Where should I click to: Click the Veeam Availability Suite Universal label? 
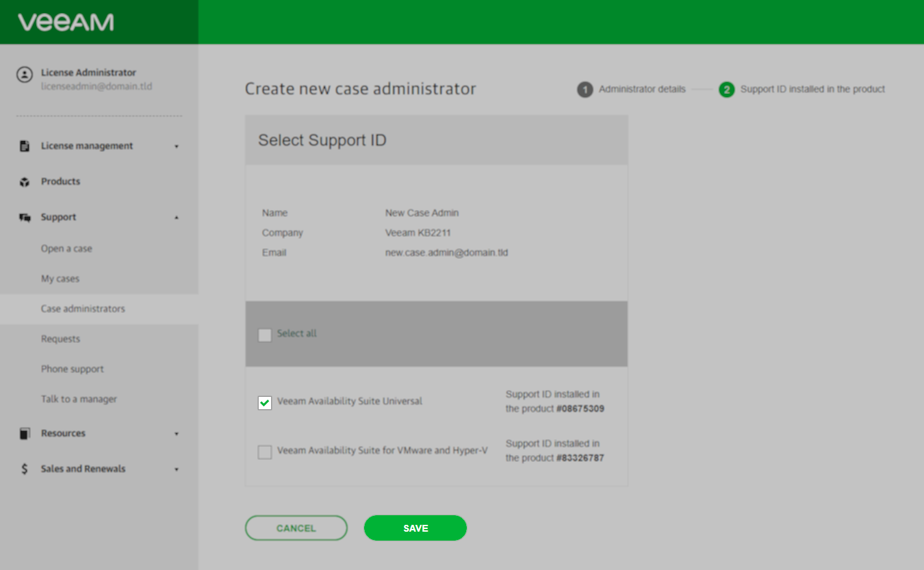[350, 402]
